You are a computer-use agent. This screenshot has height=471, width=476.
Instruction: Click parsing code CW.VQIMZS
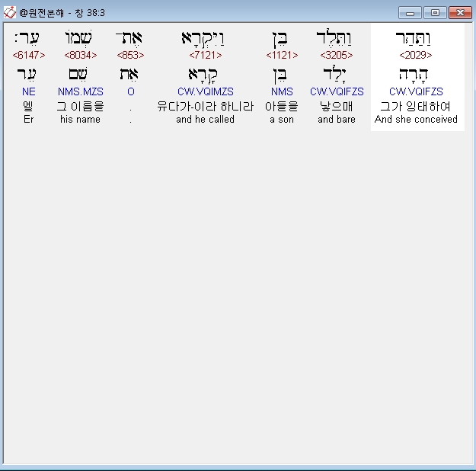pyautogui.click(x=206, y=91)
